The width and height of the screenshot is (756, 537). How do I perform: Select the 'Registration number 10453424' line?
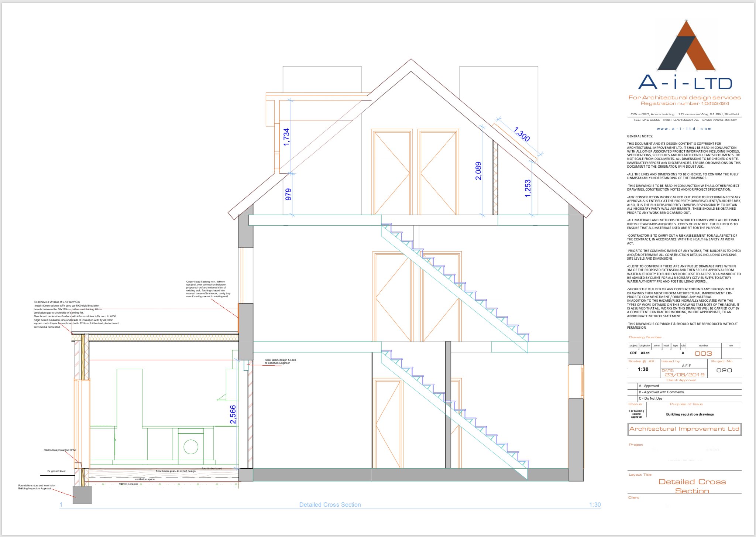coord(685,103)
